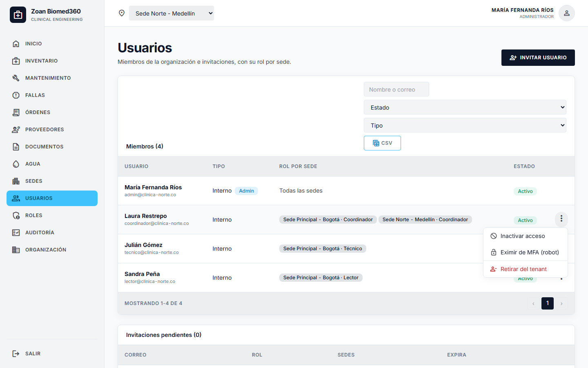The width and height of the screenshot is (588, 368).
Task: Click the Salir logout icon
Action: click(x=16, y=354)
